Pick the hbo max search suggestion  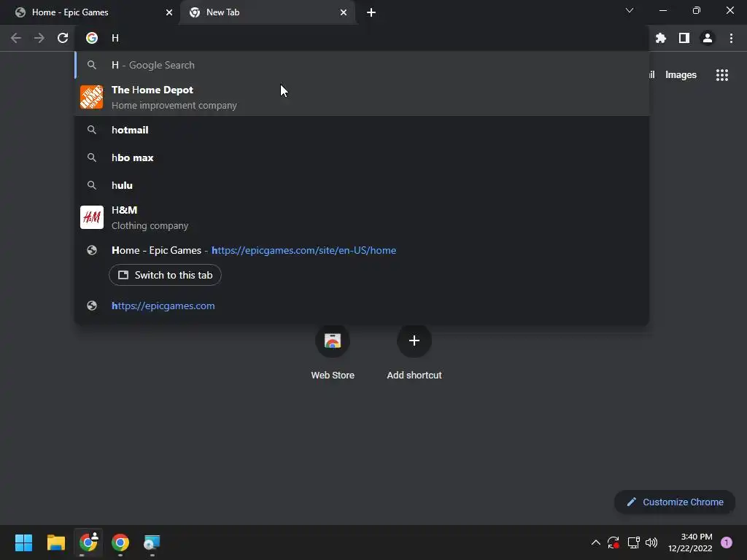click(x=362, y=157)
